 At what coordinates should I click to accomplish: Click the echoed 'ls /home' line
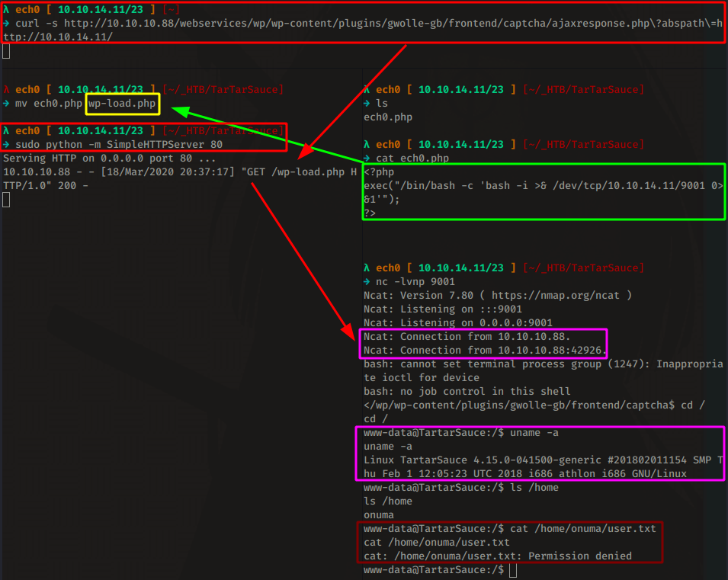pos(388,501)
